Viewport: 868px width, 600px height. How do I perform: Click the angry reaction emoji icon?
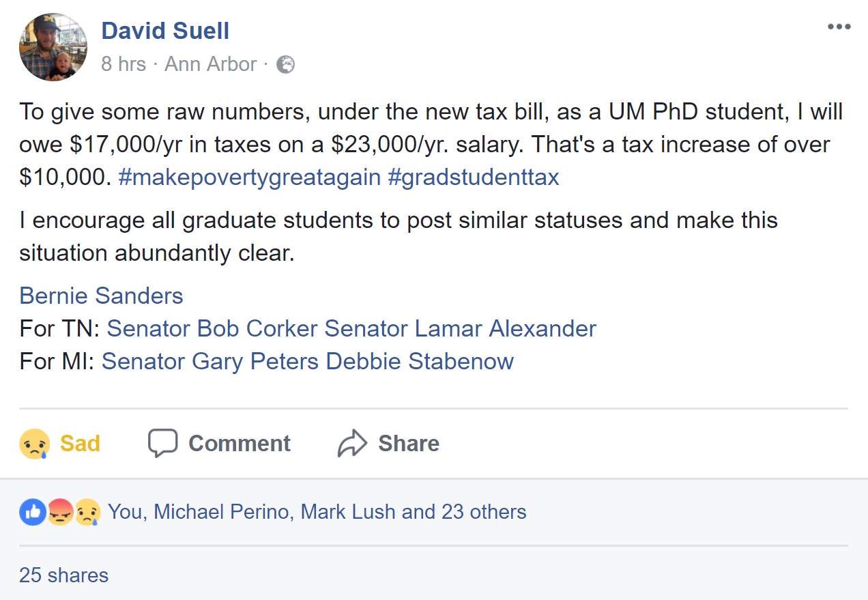(60, 512)
